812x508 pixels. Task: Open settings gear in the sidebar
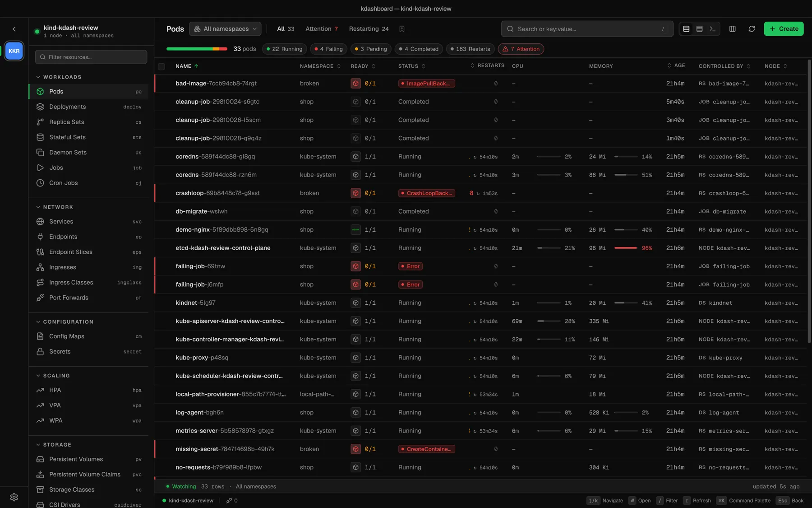click(14, 497)
